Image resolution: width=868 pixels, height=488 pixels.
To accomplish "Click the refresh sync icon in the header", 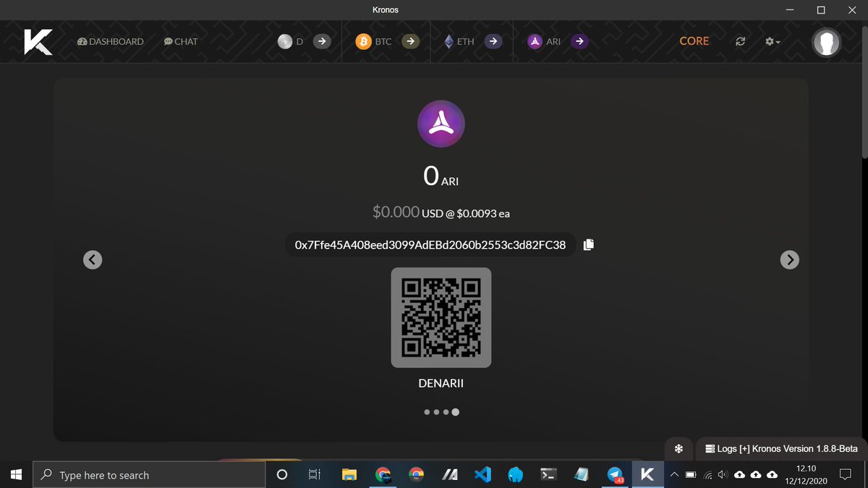I will 740,42.
